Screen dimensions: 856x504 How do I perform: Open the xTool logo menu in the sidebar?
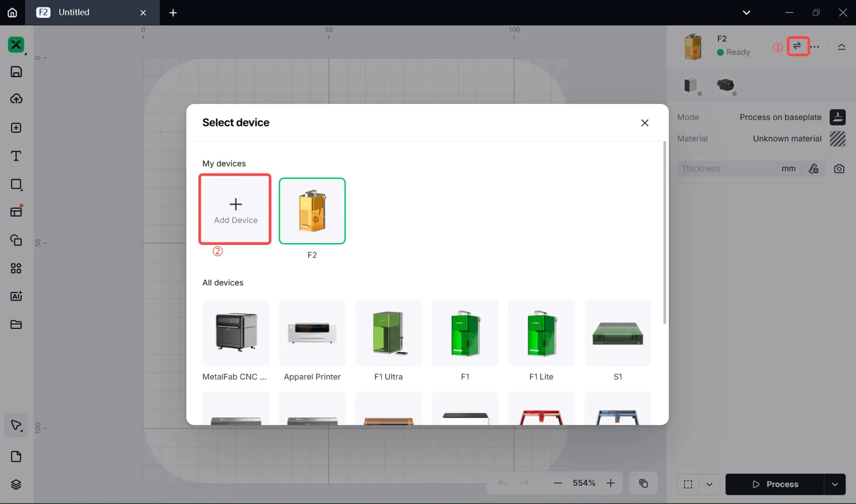tap(16, 45)
